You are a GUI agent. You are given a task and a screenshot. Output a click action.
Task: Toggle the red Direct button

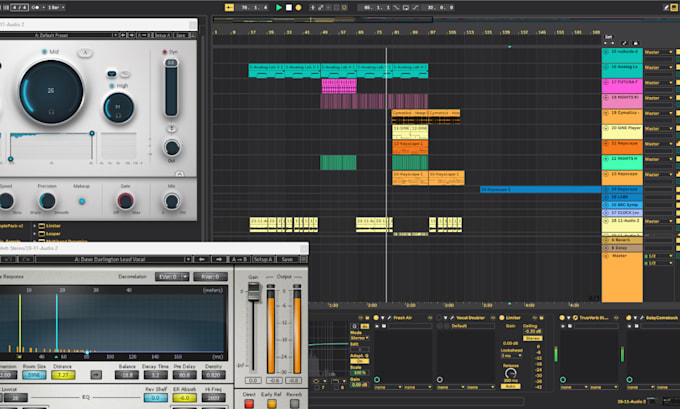(x=249, y=404)
